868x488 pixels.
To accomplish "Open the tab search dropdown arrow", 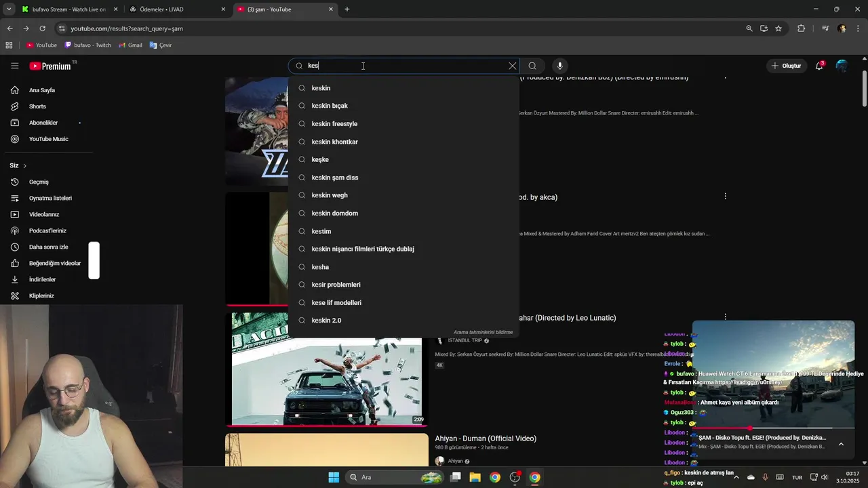I will pos(9,9).
